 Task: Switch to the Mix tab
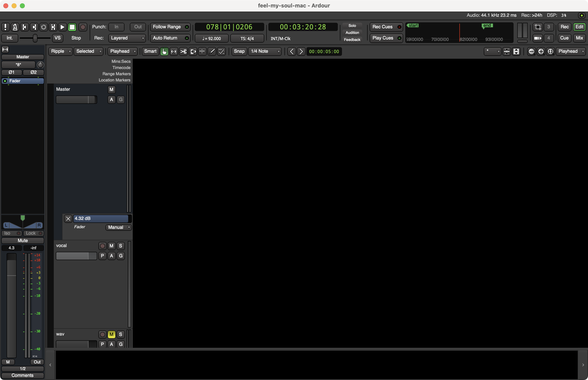(579, 38)
